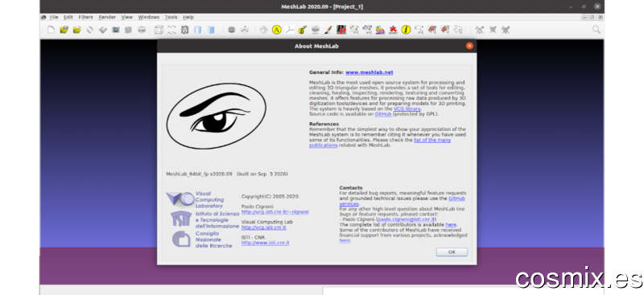Open Paolo Cignoni's homepage link
Screen dimensions: 644x295
click(275, 211)
